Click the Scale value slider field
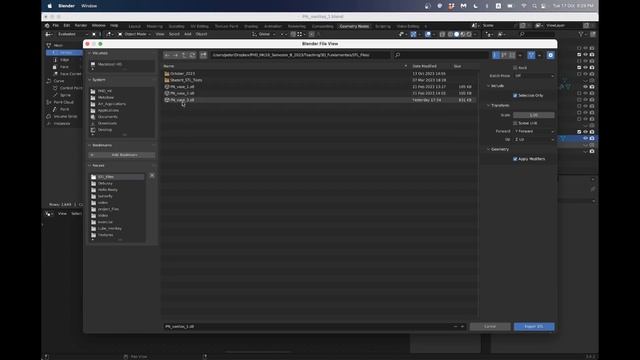 (534, 115)
